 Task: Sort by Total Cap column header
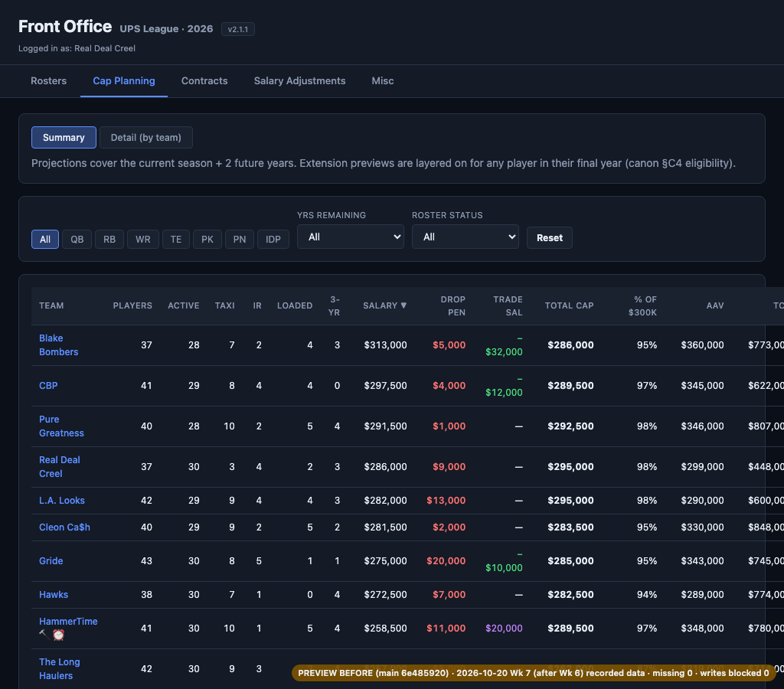(x=569, y=305)
